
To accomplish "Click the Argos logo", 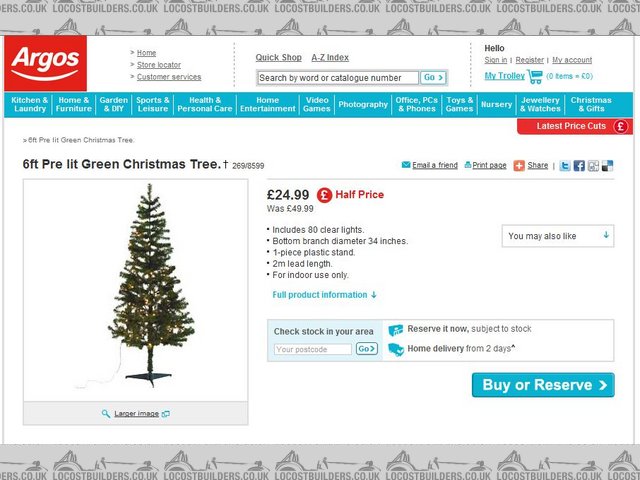I will point(45,63).
